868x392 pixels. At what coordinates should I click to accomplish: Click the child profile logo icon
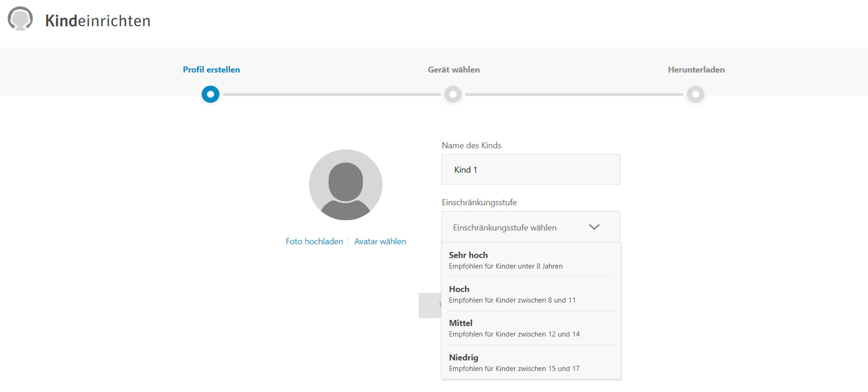[x=20, y=19]
